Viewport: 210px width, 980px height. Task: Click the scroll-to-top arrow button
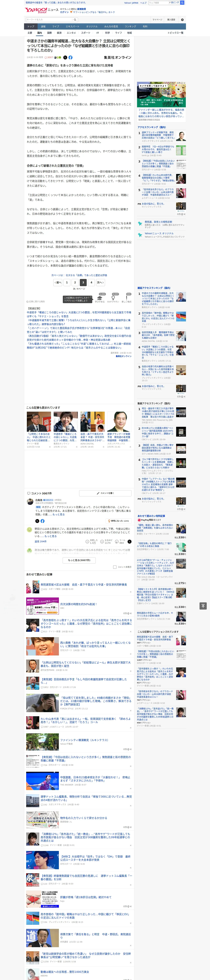click(x=203, y=606)
